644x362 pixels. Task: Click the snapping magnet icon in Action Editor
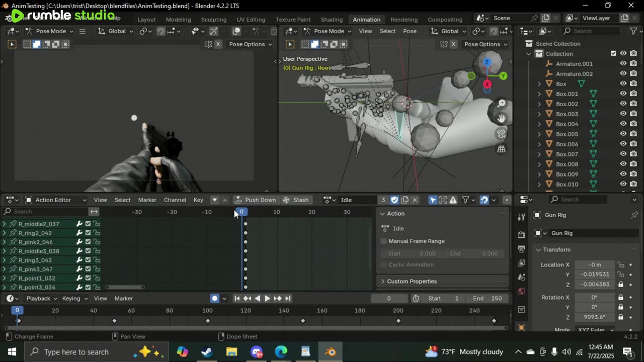484,200
